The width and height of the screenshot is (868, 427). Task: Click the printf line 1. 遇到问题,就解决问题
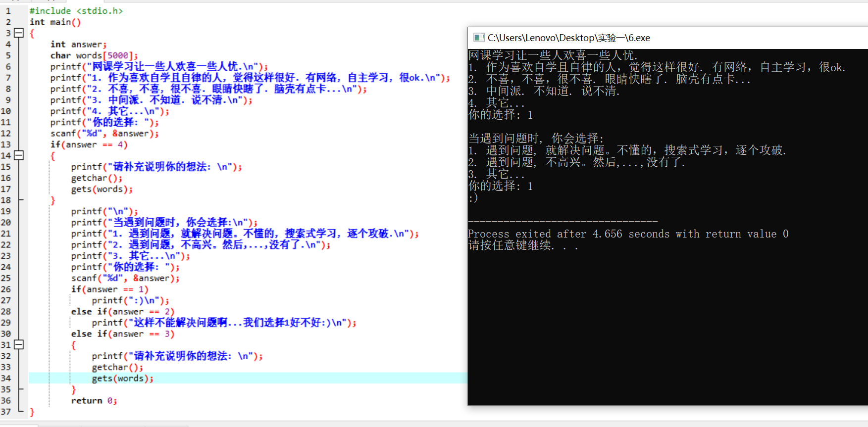[x=245, y=234]
